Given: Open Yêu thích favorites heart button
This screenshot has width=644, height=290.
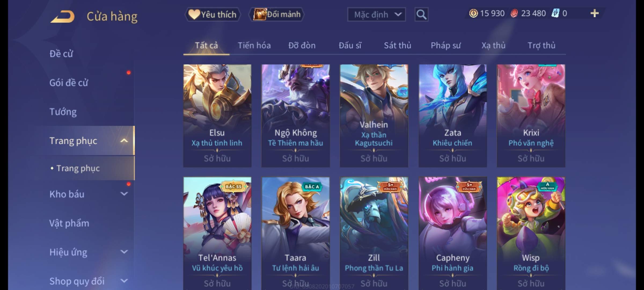Looking at the screenshot, I should coord(213,15).
